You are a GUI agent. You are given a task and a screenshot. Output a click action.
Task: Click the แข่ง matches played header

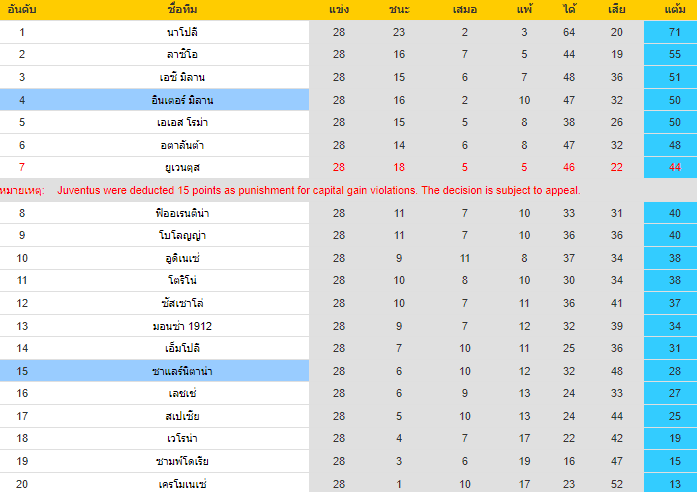[338, 10]
